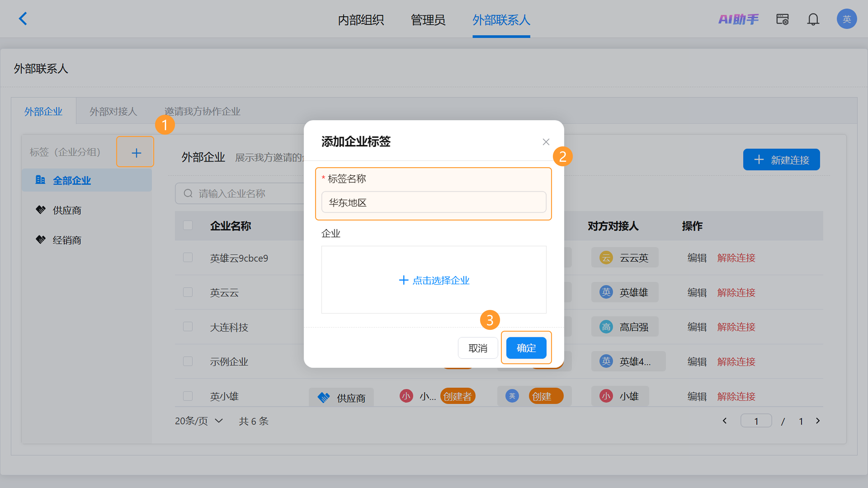The width and height of the screenshot is (868, 488).
Task: Toggle the select-all checkbox in table header
Action: [x=188, y=225]
